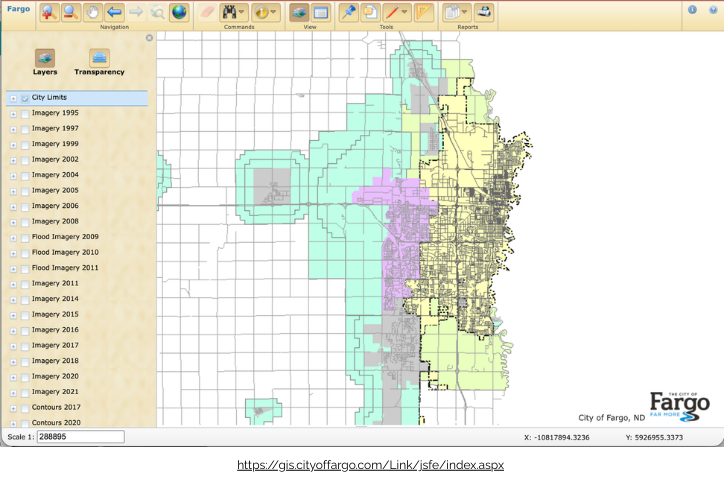This screenshot has height=483, width=724.
Task: Select the Zoom Out magnifier tool
Action: [x=69, y=12]
